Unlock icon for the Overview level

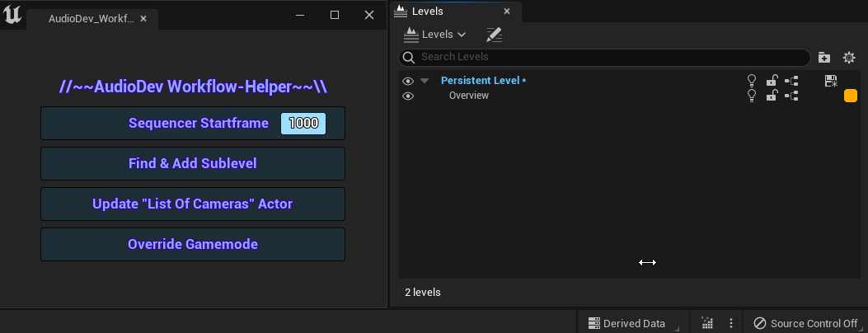[x=772, y=95]
